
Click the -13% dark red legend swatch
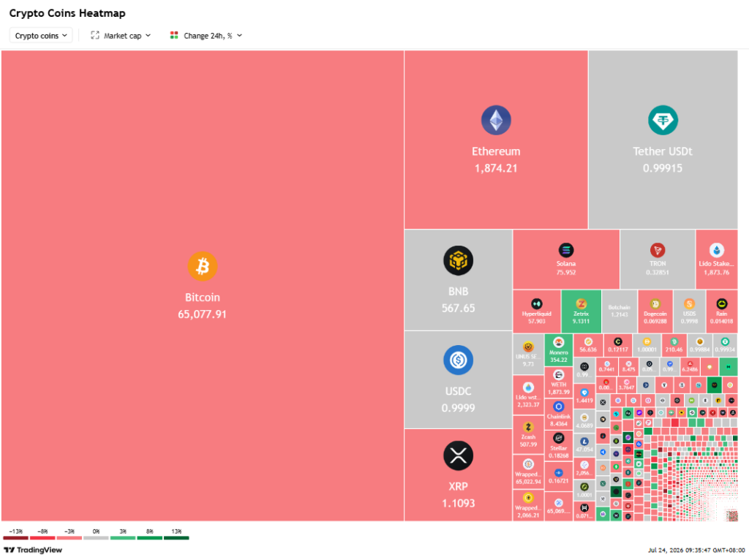tap(16, 538)
